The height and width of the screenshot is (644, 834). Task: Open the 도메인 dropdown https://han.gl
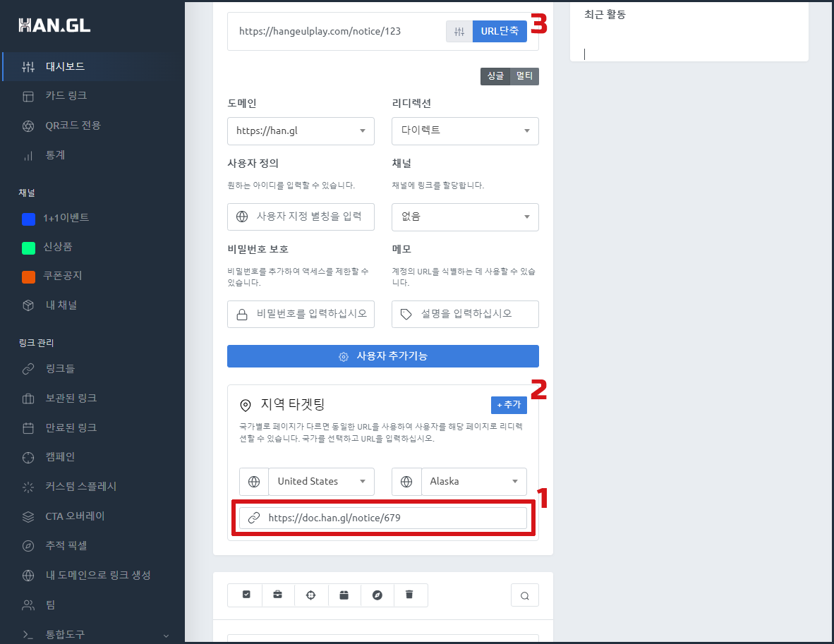[301, 130]
